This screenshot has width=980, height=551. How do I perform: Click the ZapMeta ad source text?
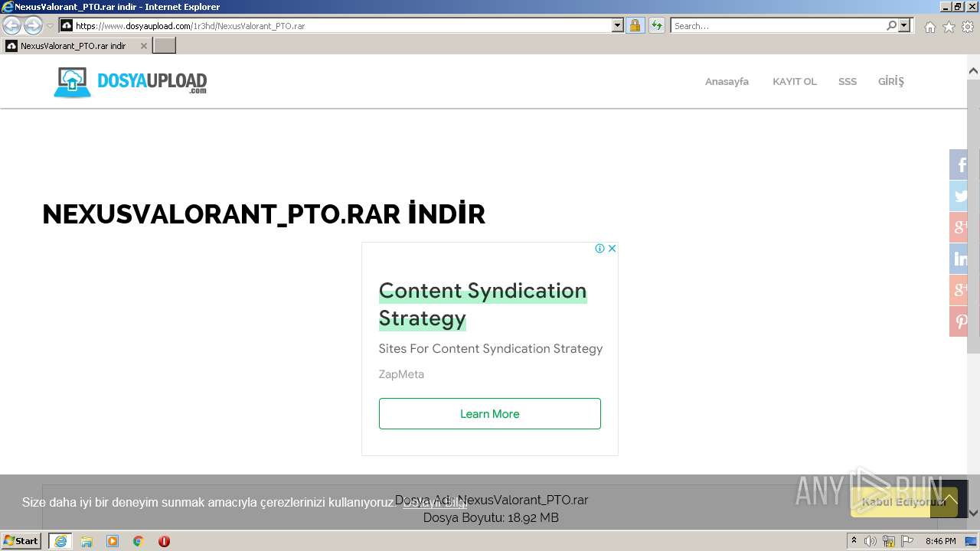tap(401, 374)
